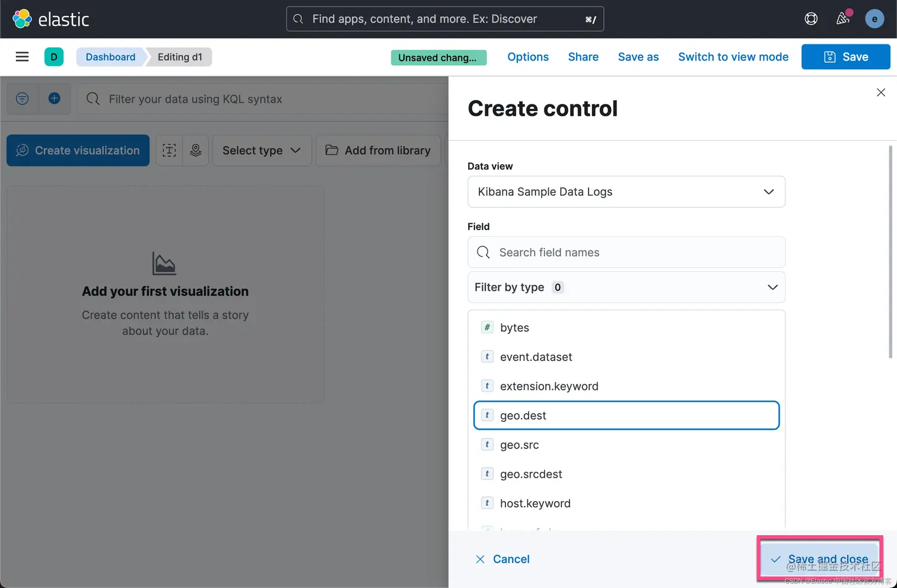Open the Select type dropdown

pos(262,151)
